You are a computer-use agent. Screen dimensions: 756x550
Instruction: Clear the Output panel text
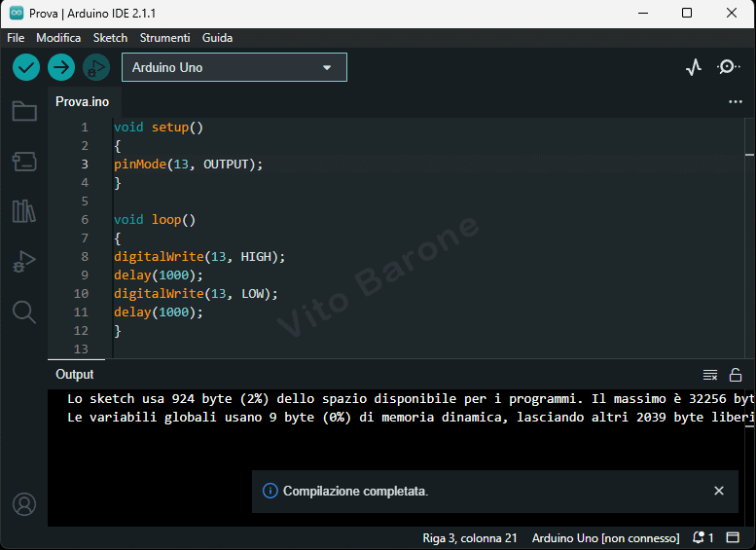[x=710, y=375]
